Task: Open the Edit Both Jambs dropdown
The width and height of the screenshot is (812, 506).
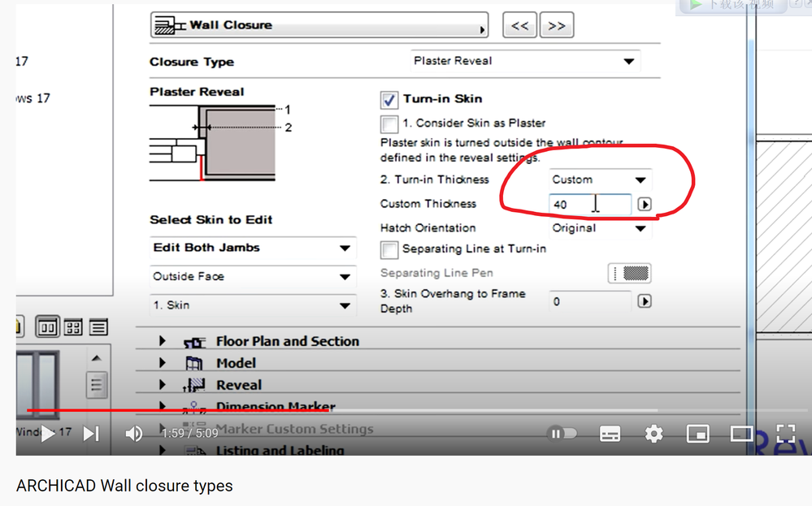Action: [253, 248]
